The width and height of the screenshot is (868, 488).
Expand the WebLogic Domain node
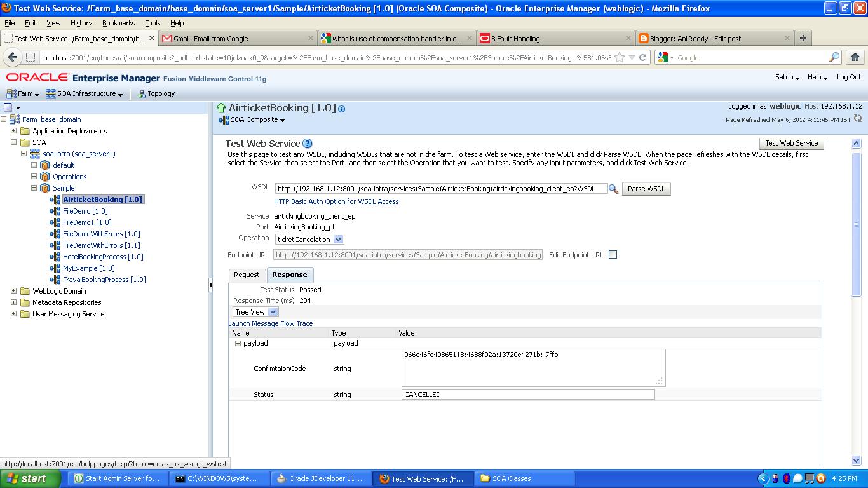click(x=13, y=291)
